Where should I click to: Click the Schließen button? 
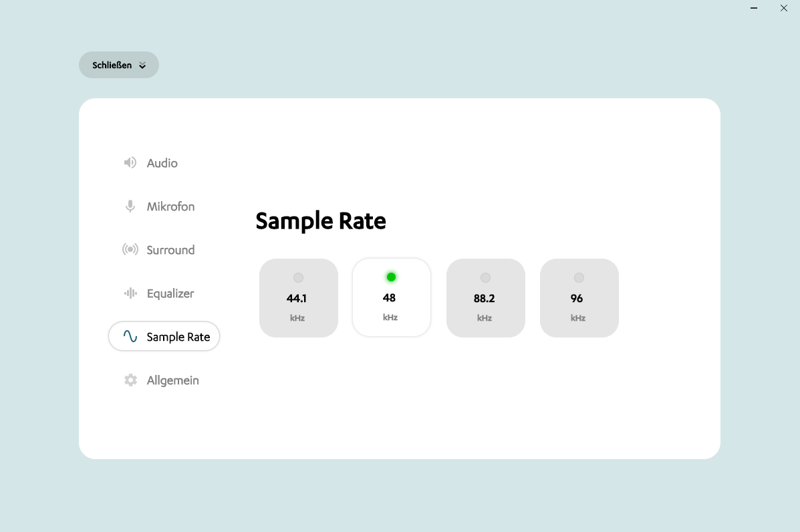click(119, 65)
